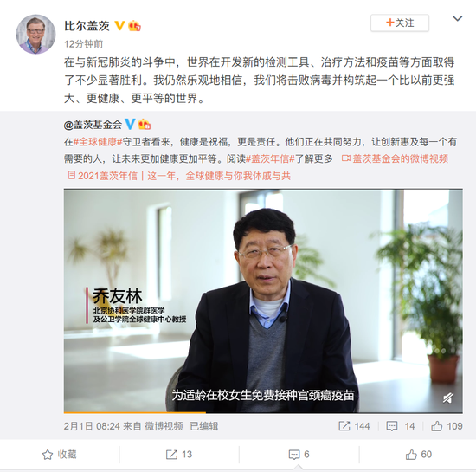This screenshot has height=472, width=476.
Task: Click the orange V verified badge
Action: (119, 25)
